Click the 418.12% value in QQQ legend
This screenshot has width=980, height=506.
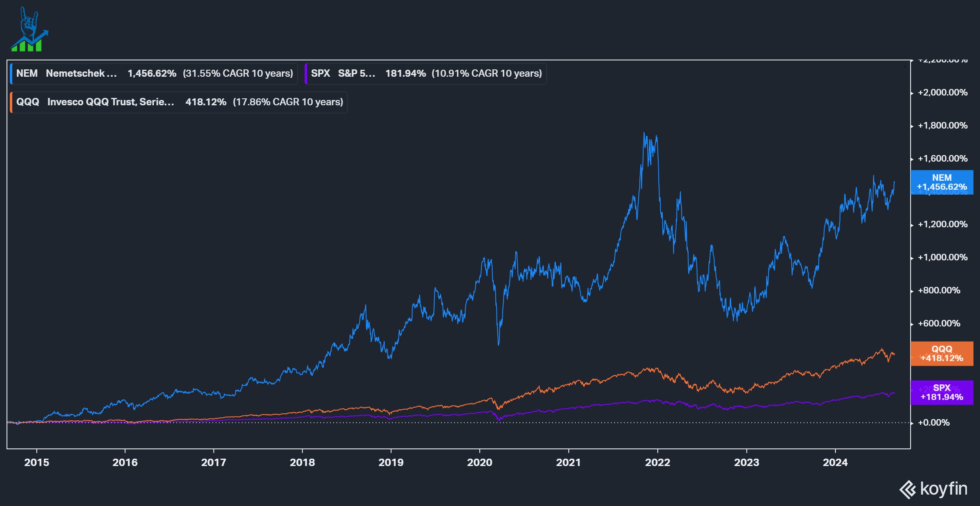coord(206,102)
